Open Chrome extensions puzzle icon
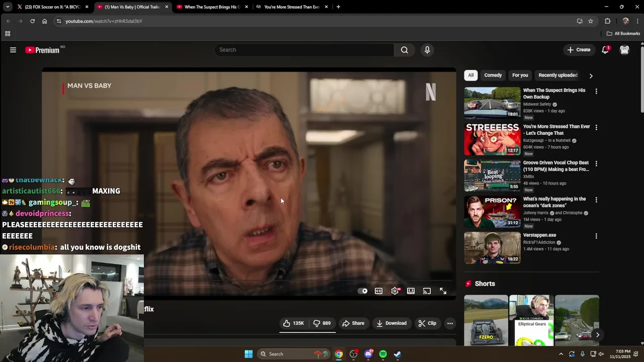The height and width of the screenshot is (362, 644). [607, 21]
